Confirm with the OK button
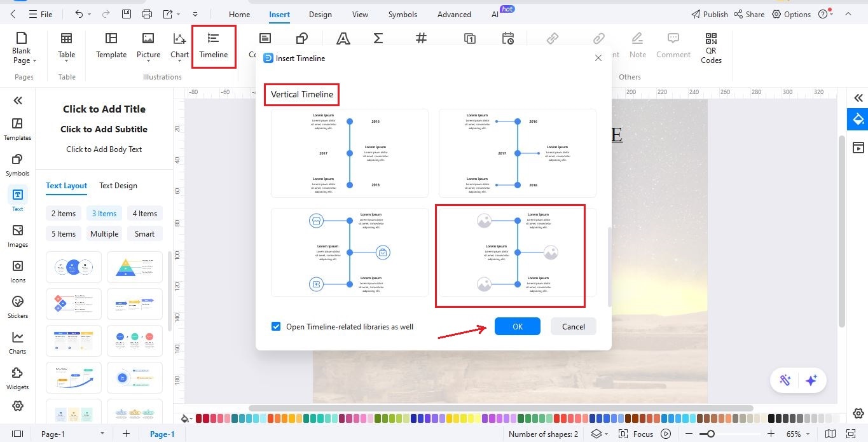The width and height of the screenshot is (868, 442). coord(518,326)
